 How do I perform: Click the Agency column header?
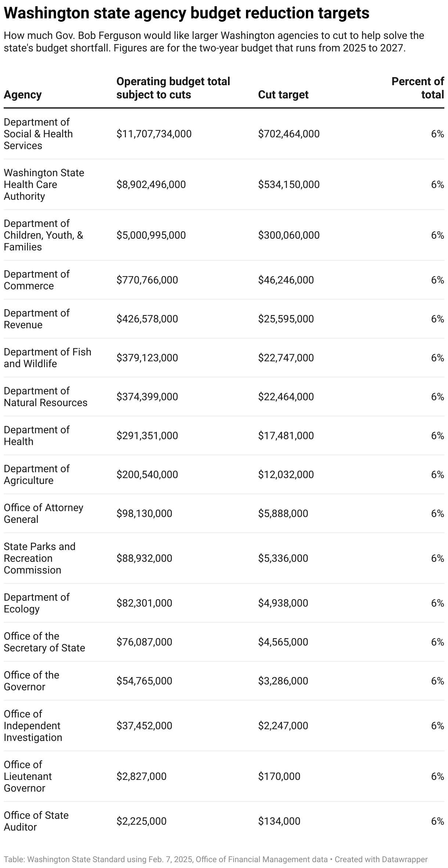click(23, 95)
